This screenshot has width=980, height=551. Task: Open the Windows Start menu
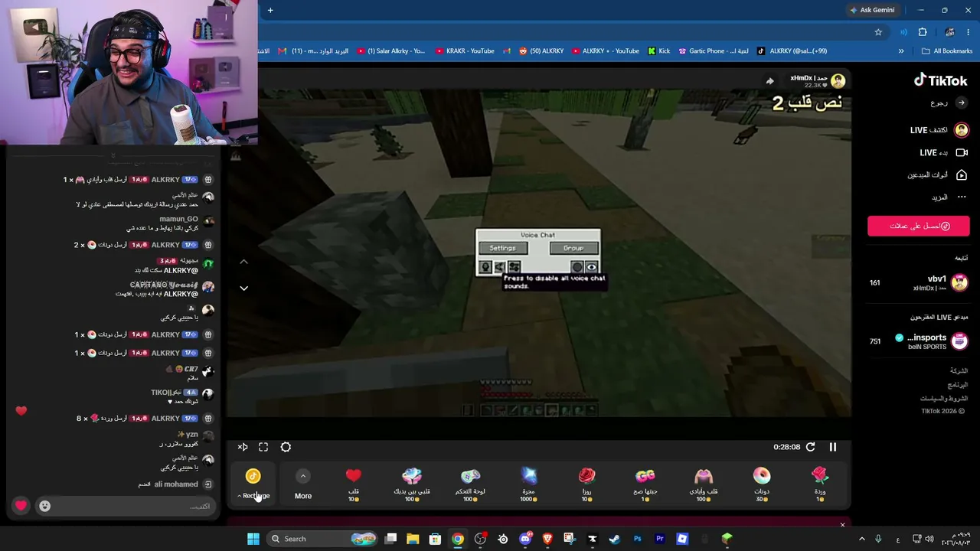253,539
